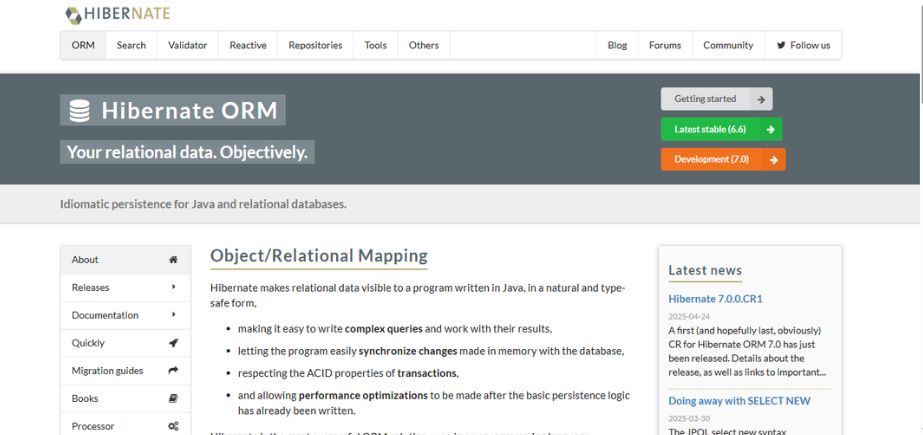Click the rocket icon beside Quickly
Viewport: 923px width, 435px height.
(173, 343)
